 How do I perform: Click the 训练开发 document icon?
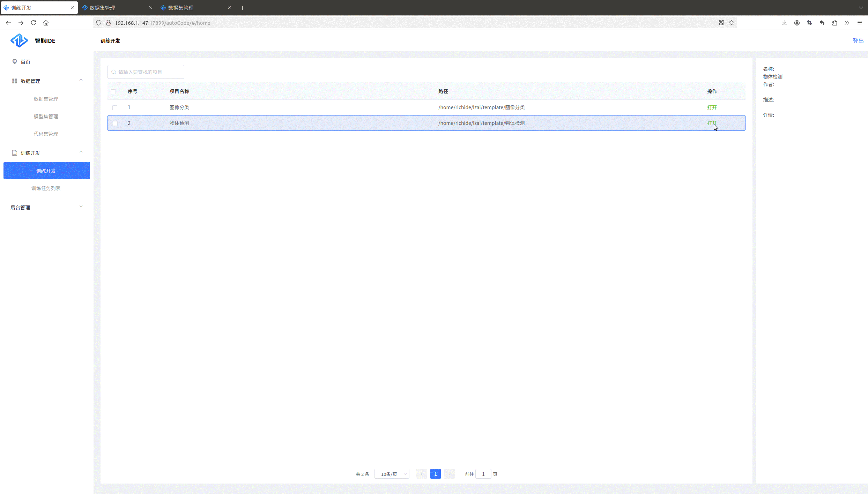coord(15,153)
